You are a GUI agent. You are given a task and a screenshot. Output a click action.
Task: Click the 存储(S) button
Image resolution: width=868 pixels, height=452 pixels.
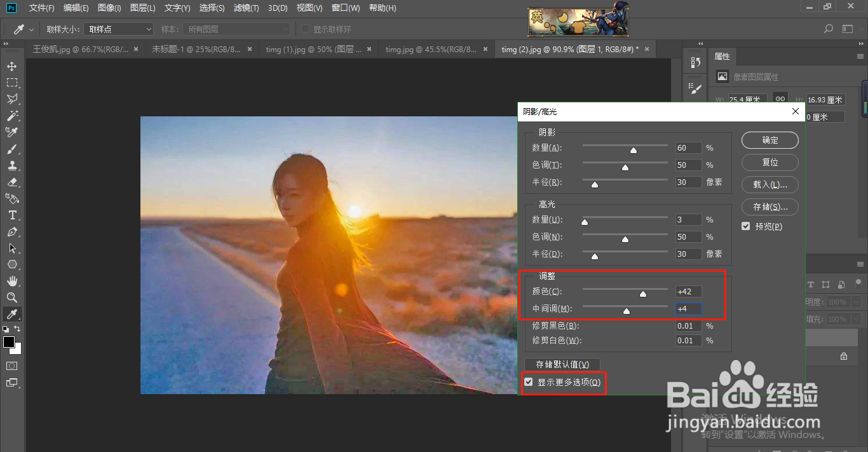(x=770, y=207)
